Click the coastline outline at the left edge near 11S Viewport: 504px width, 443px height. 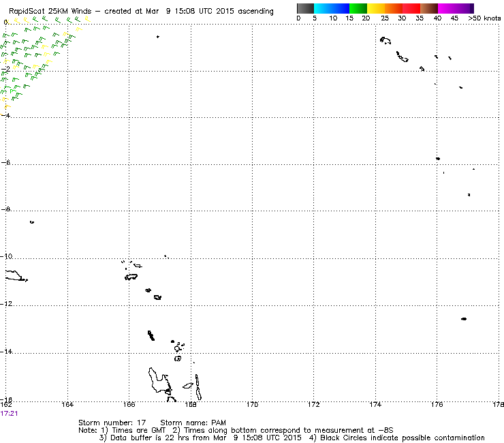(x=16, y=276)
